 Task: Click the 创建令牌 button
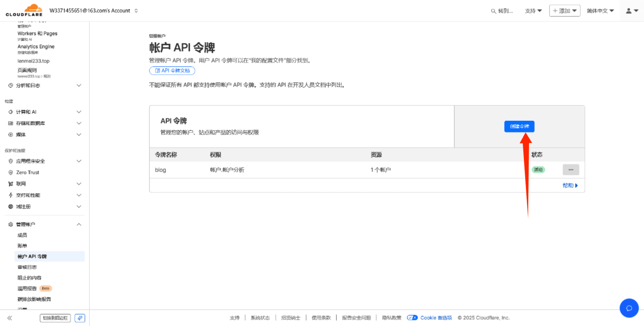click(519, 126)
